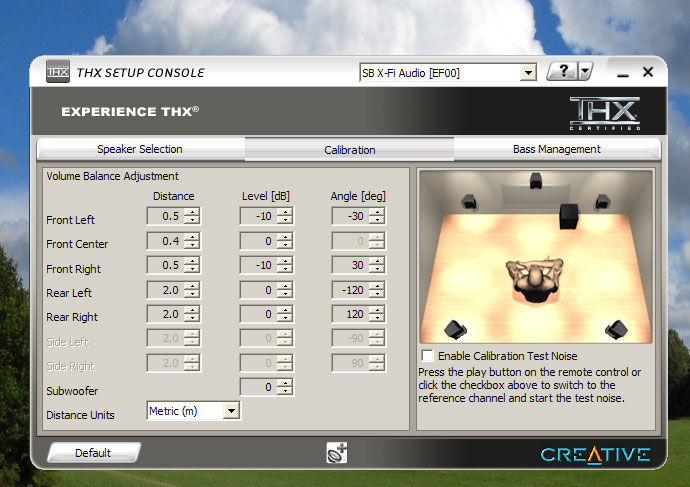Adjust the Rear Right Angle stepper
690x487 pixels.
pyautogui.click(x=377, y=314)
